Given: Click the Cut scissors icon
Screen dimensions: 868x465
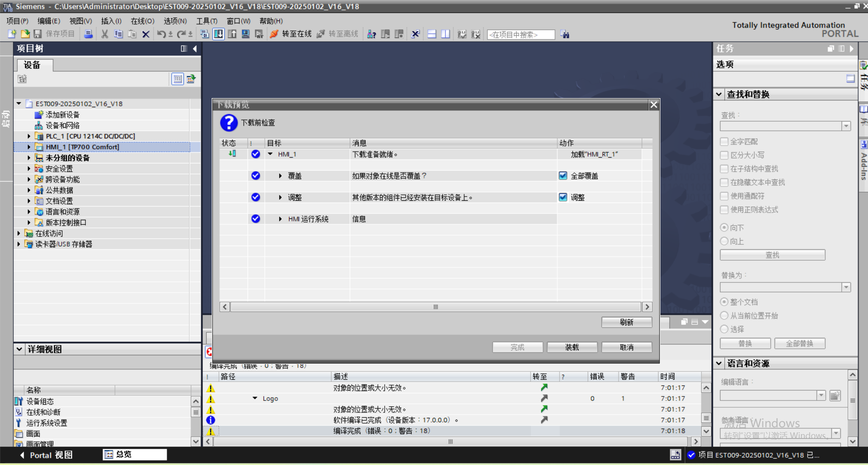Looking at the screenshot, I should click(x=104, y=34).
